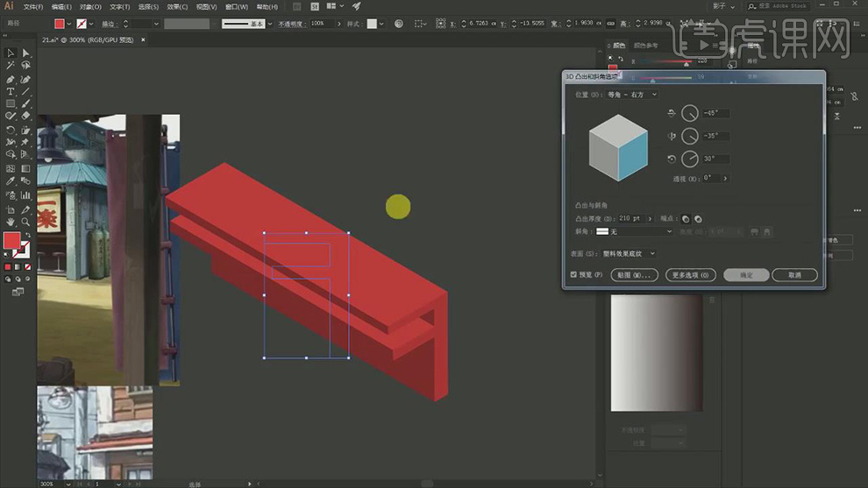Click the red fill color swatch in toolbar
Viewport: 868px width, 488px height.
(12, 240)
